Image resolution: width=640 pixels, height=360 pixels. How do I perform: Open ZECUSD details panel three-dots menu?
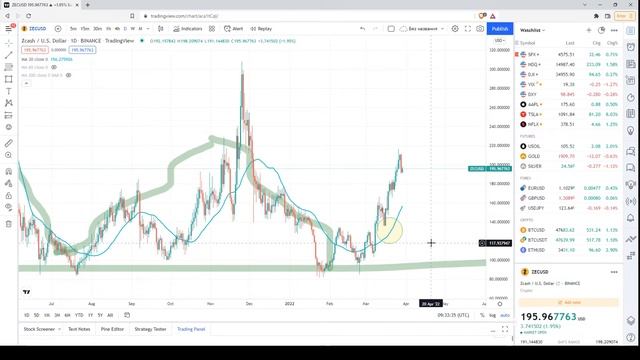coord(614,272)
